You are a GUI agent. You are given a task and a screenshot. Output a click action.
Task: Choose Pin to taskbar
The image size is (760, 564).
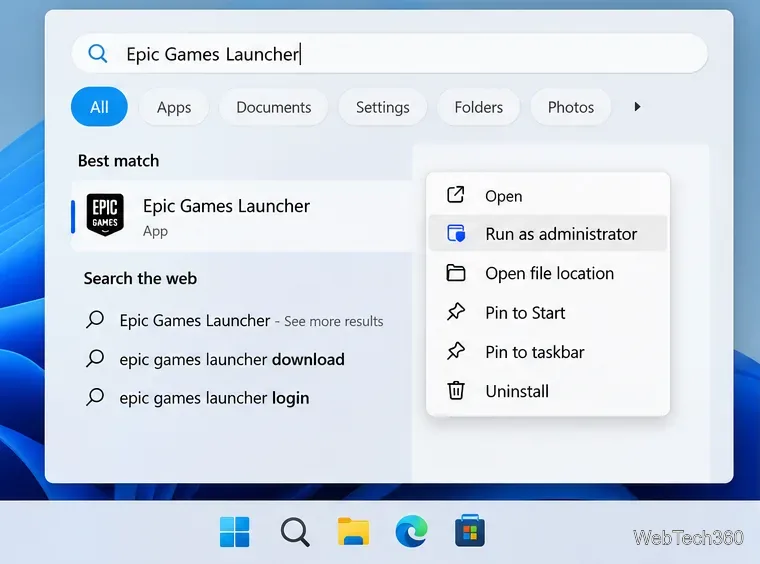pyautogui.click(x=548, y=352)
